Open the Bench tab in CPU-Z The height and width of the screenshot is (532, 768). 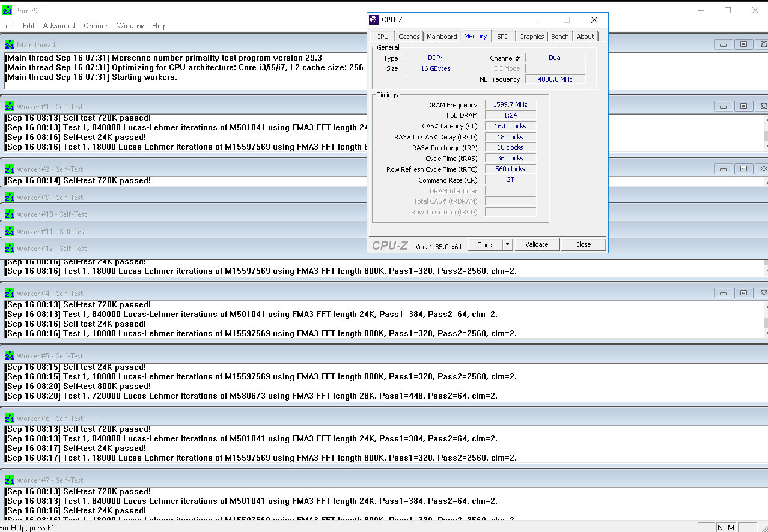560,37
